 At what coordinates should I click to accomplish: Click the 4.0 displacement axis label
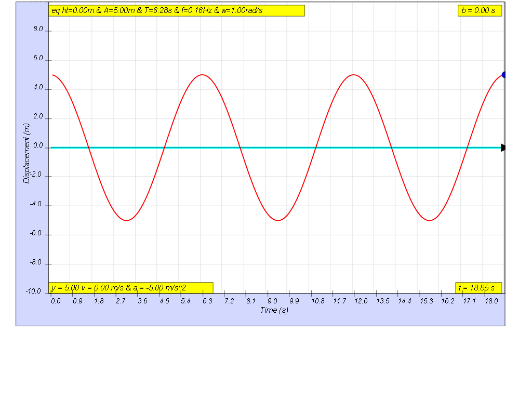(x=38, y=87)
